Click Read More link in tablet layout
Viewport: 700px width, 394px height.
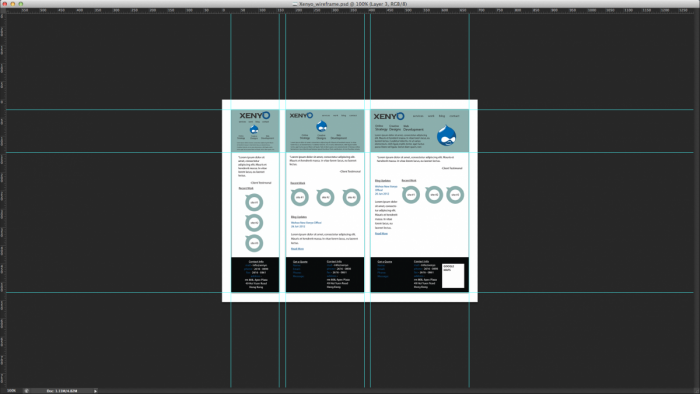[297, 249]
